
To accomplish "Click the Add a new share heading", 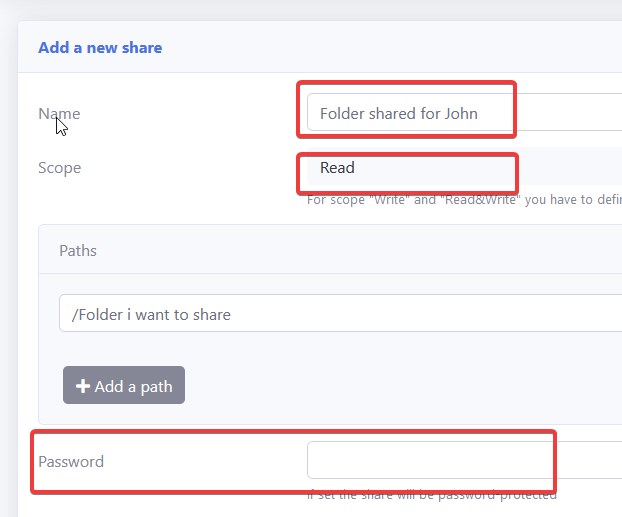I will coord(100,47).
